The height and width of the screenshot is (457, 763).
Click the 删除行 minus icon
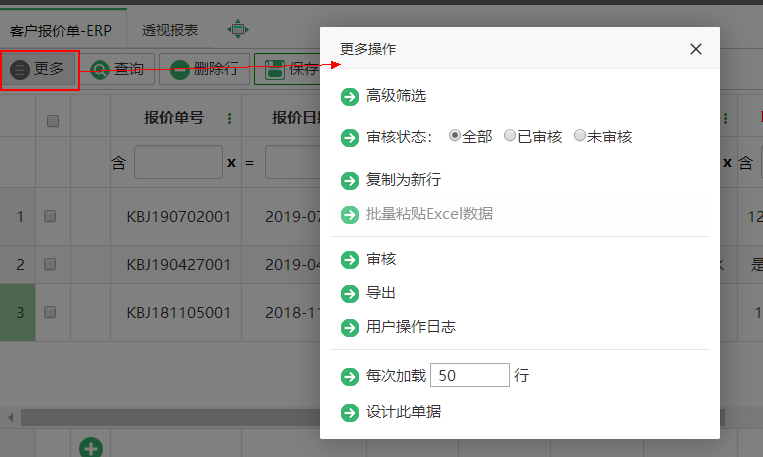pyautogui.click(x=180, y=70)
